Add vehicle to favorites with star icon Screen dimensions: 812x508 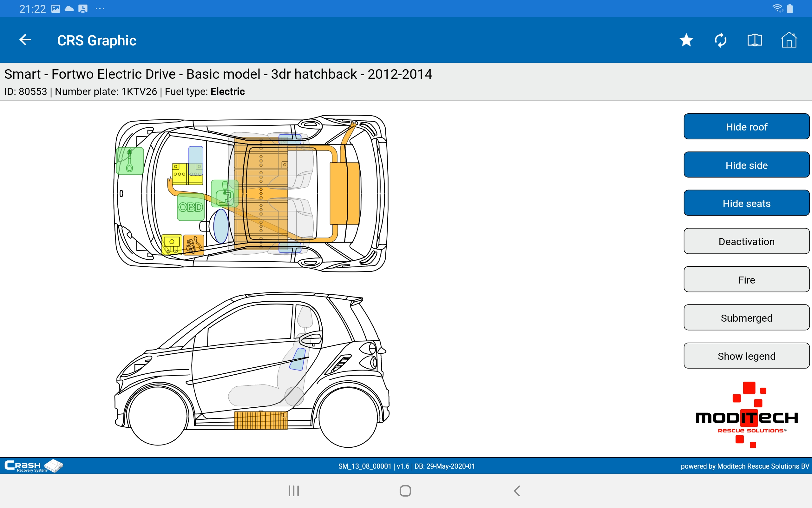pyautogui.click(x=686, y=40)
